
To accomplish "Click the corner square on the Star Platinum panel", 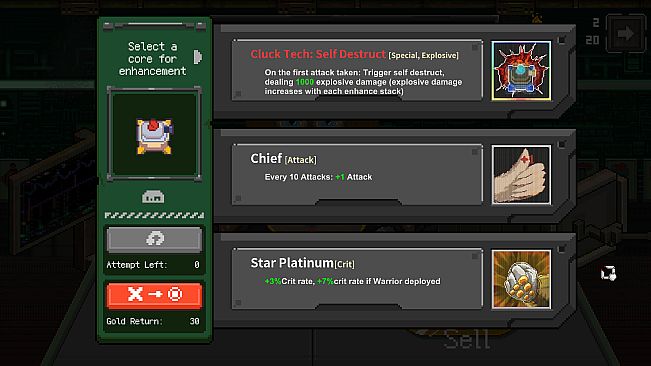I will coord(561,249).
